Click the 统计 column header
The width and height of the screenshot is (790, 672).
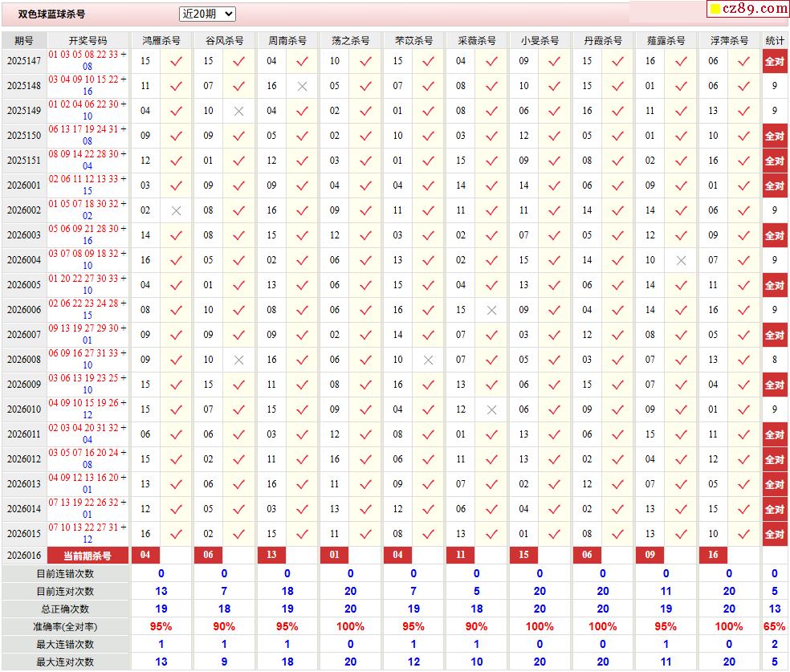point(775,40)
